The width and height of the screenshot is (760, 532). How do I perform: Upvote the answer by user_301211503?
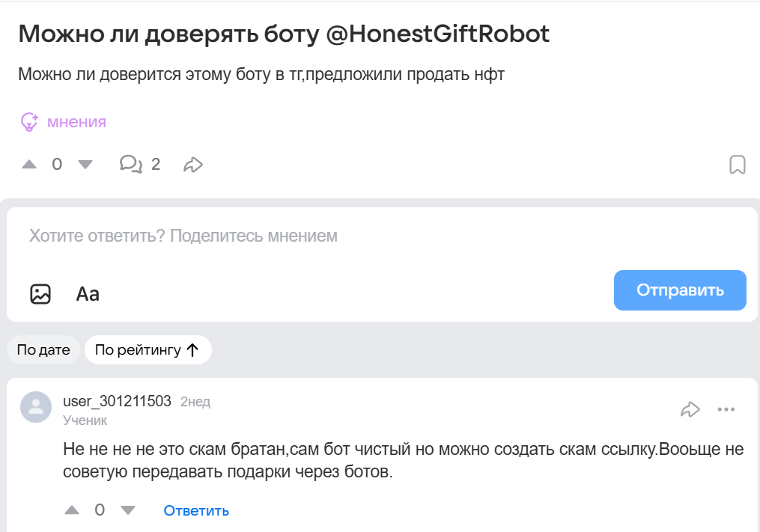point(72,510)
